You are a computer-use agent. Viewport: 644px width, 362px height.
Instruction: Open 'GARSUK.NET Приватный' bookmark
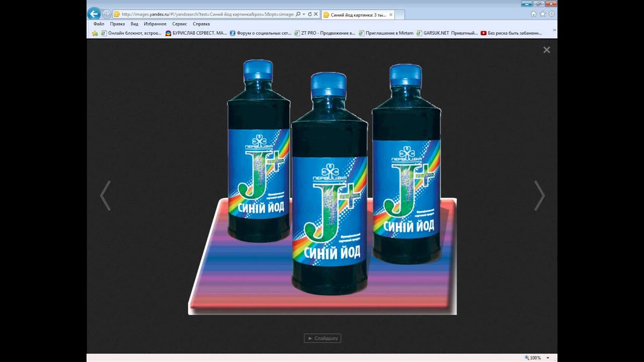447,33
